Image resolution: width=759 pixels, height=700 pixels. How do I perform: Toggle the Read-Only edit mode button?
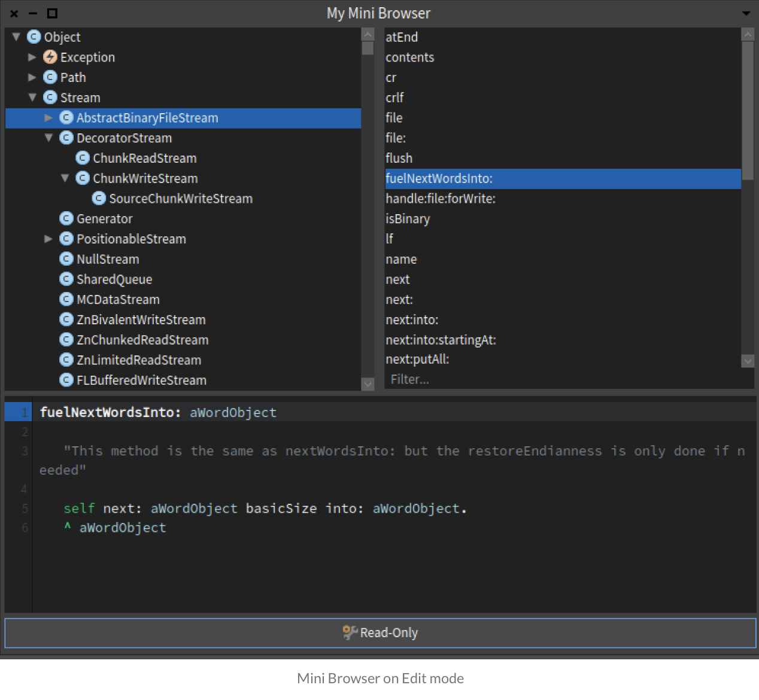tap(380, 633)
